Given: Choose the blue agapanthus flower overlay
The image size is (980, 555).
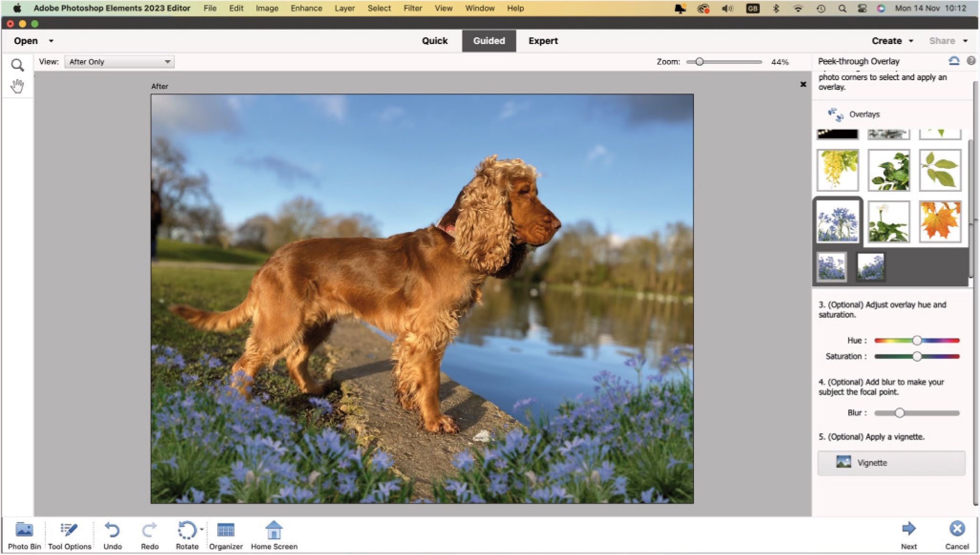Looking at the screenshot, I should pyautogui.click(x=838, y=221).
